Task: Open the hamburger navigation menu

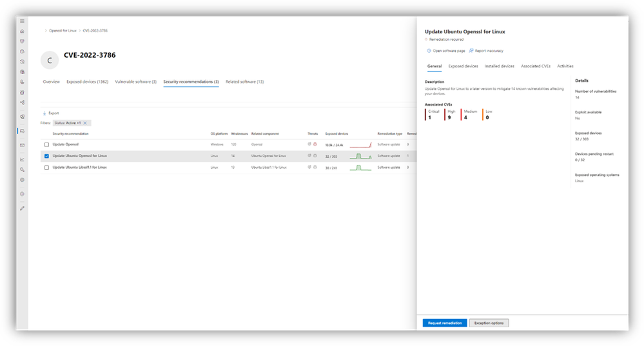Action: pos(22,21)
